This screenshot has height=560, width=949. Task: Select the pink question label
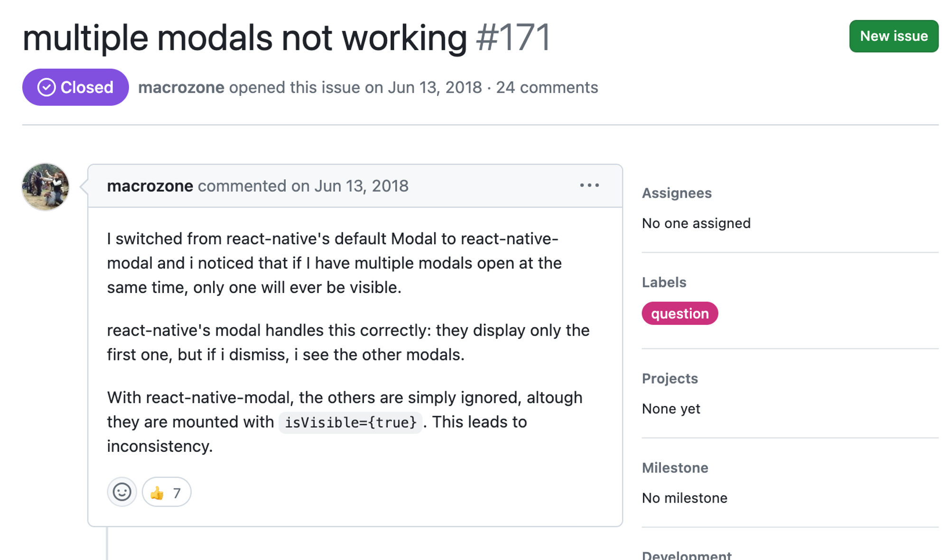679,313
